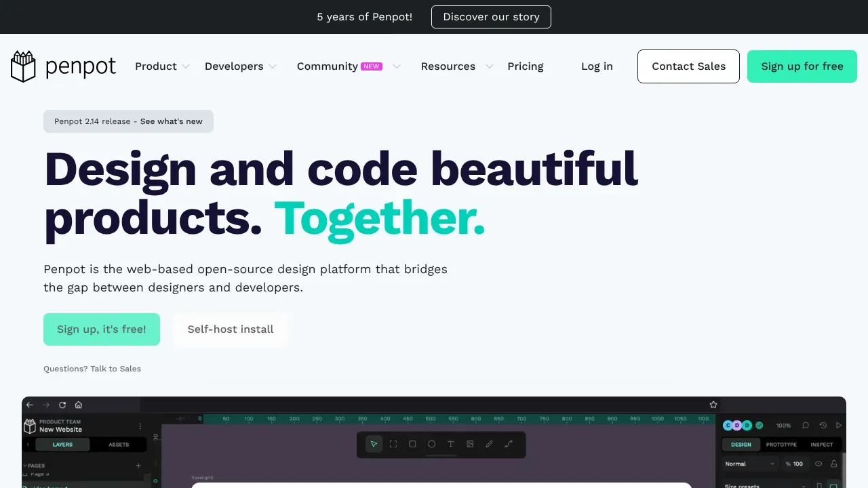The width and height of the screenshot is (868, 488).
Task: Open the Penpot 2.14 release announcement
Action: click(128, 121)
